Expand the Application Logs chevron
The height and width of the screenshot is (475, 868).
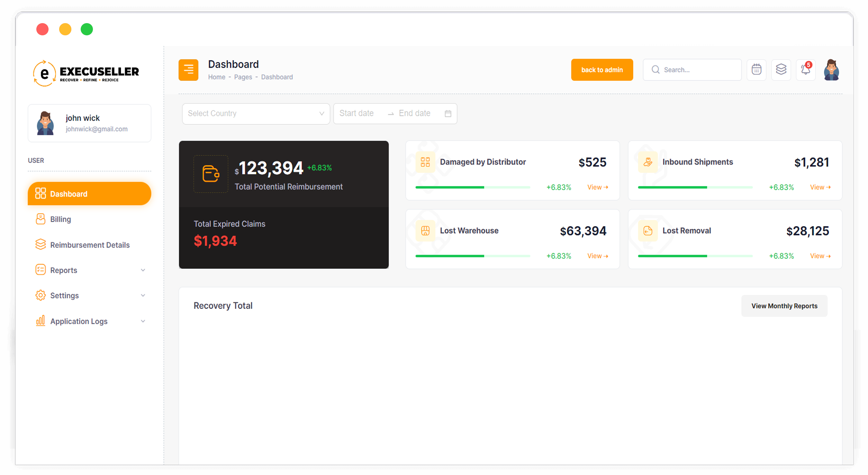pyautogui.click(x=143, y=321)
